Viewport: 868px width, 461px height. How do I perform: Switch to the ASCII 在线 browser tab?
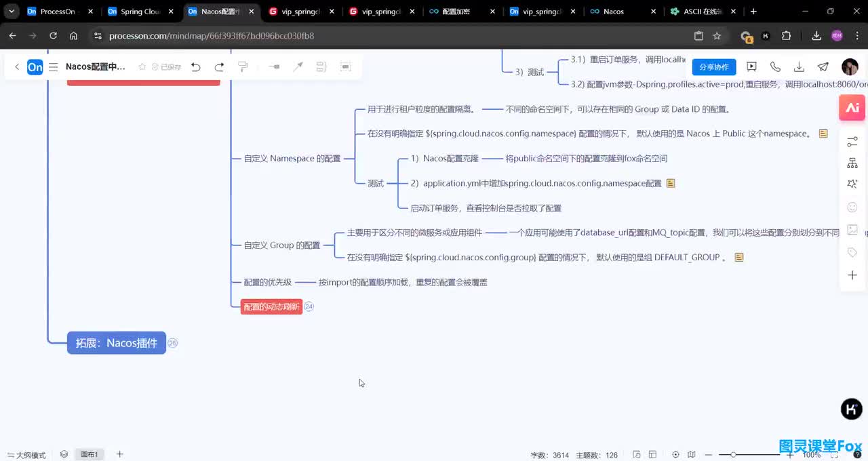pos(703,12)
